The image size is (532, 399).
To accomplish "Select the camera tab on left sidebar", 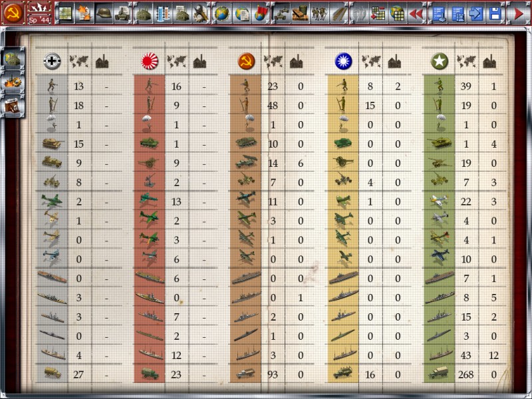I will pos(13,106).
